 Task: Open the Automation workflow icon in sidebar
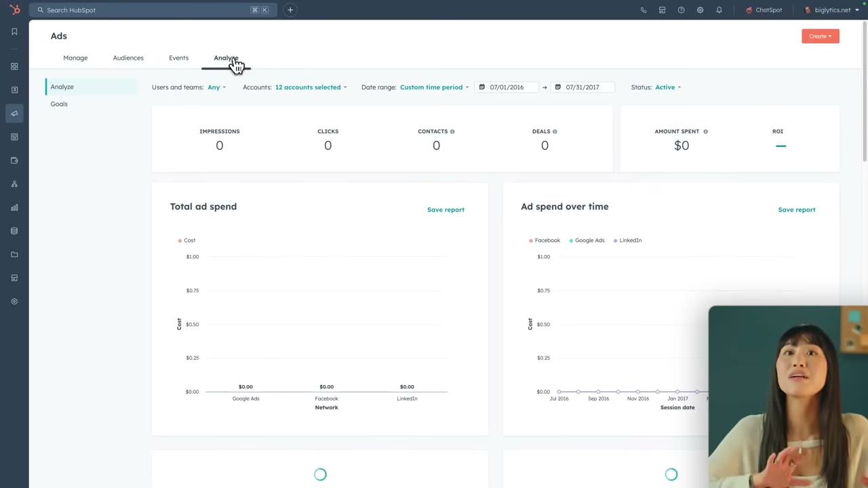[14, 184]
